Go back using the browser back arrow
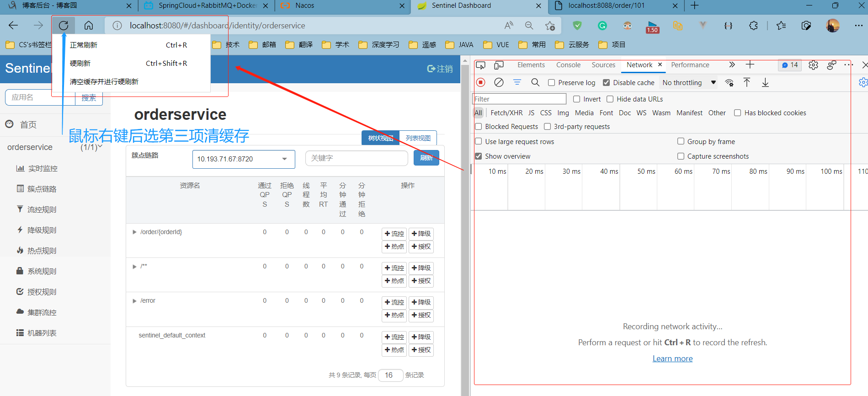The width and height of the screenshot is (868, 396). tap(13, 26)
